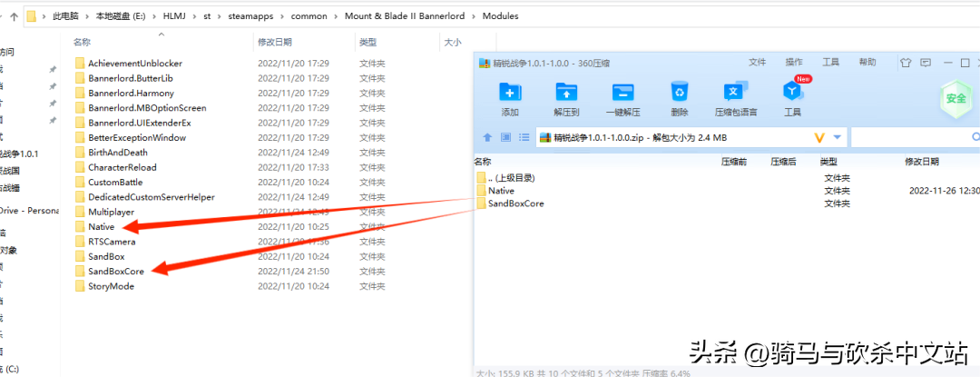Select the Bannerlord.UIExtenderEx folder
Viewport: 980px width, 377px height.
coord(140,123)
